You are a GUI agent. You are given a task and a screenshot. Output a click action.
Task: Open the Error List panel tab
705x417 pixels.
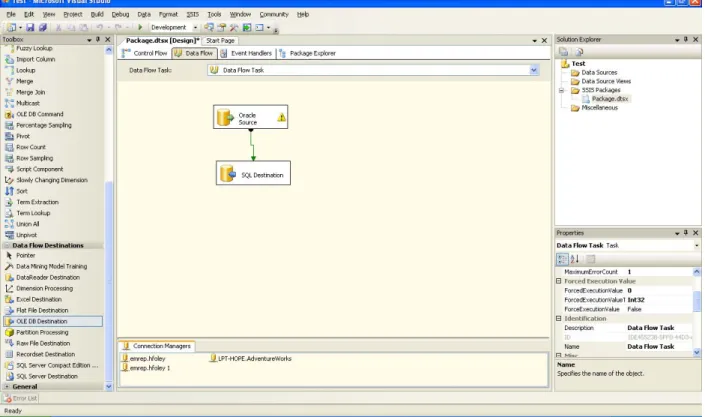20,398
